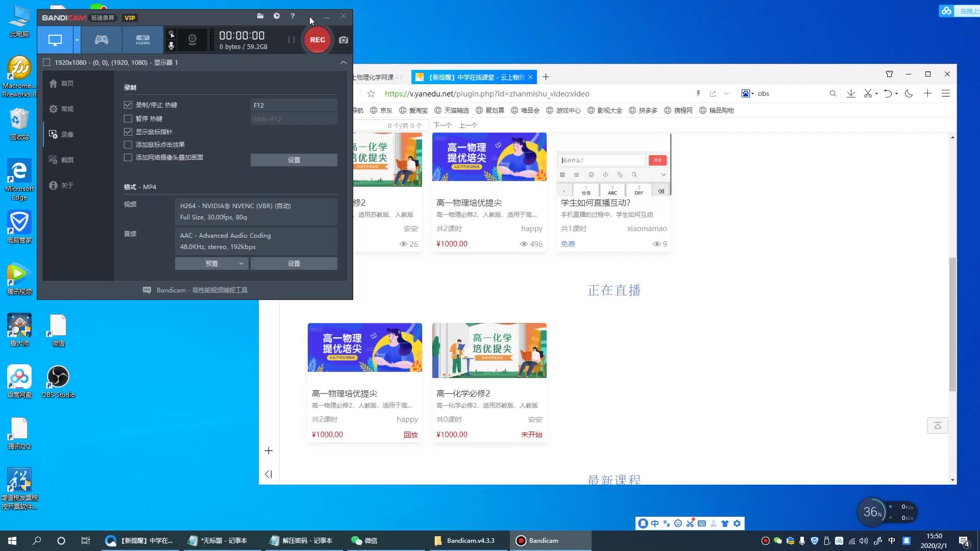980x551 pixels.
Task: Toggle 录制/停止 hotkey checkbox
Action: [128, 104]
